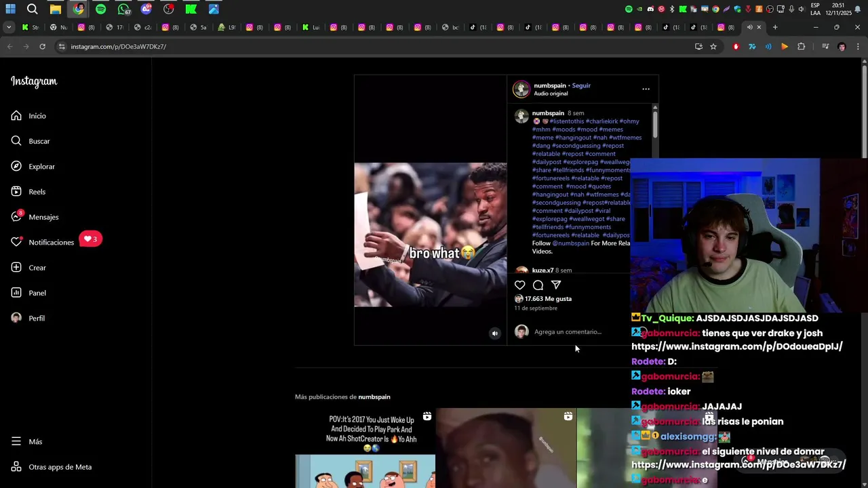Share the post with paper plane icon
Image resolution: width=868 pixels, height=488 pixels.
[x=556, y=285]
